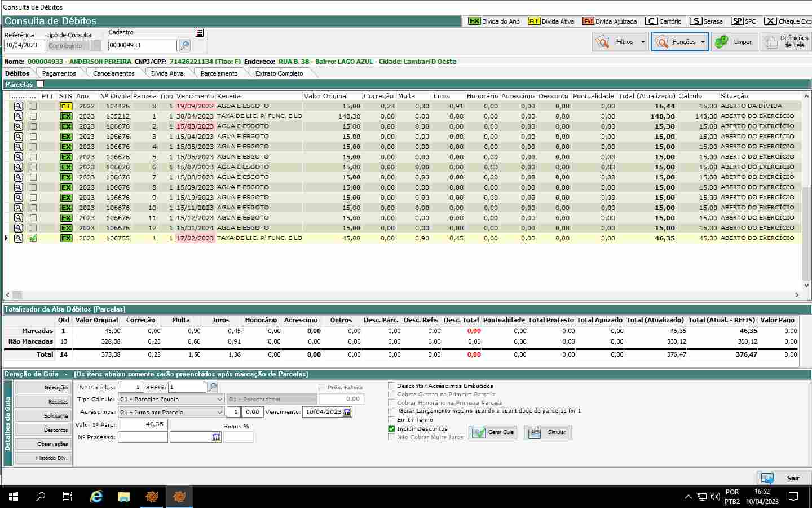812x508 pixels.
Task: Click the Gerar Guia button
Action: click(493, 432)
